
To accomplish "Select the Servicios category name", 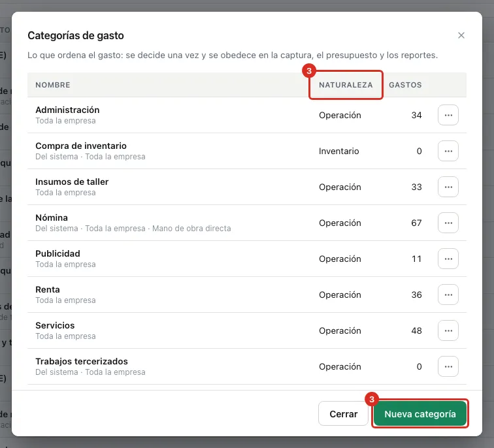I will click(55, 325).
